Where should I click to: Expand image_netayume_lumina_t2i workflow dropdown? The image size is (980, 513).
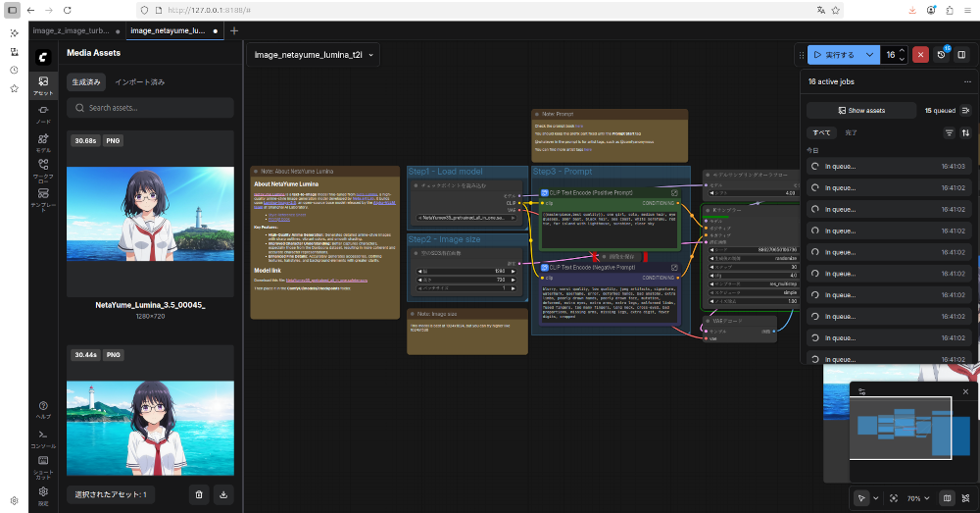pyautogui.click(x=371, y=55)
